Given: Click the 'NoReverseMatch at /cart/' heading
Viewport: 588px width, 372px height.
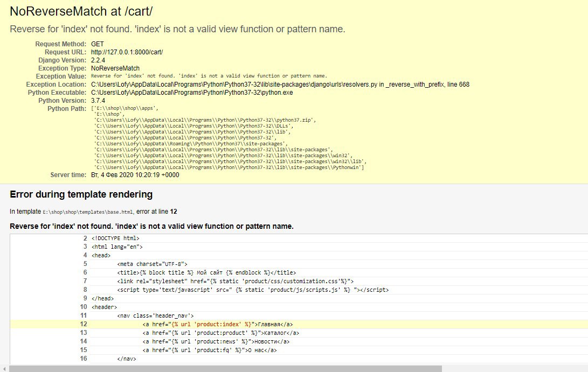Looking at the screenshot, I should tap(81, 11).
